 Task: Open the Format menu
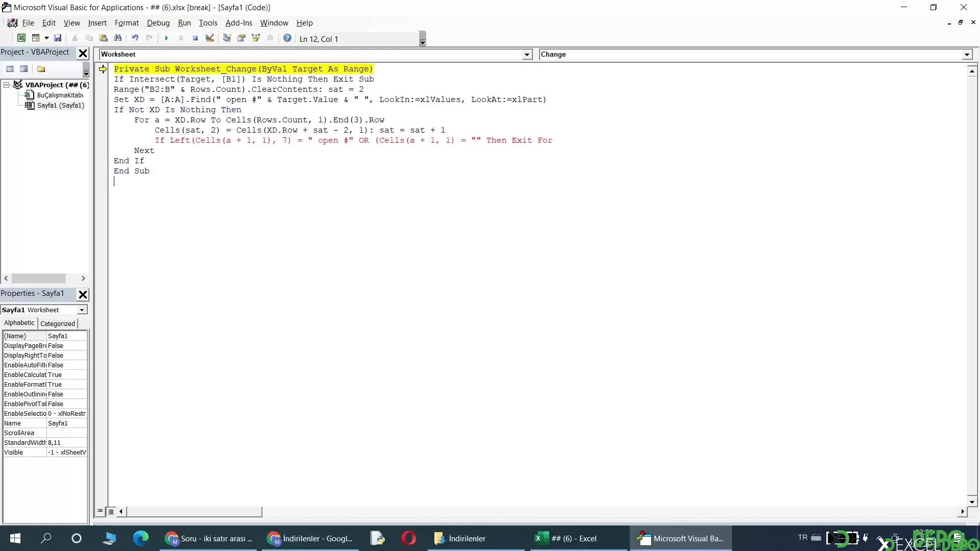point(127,23)
